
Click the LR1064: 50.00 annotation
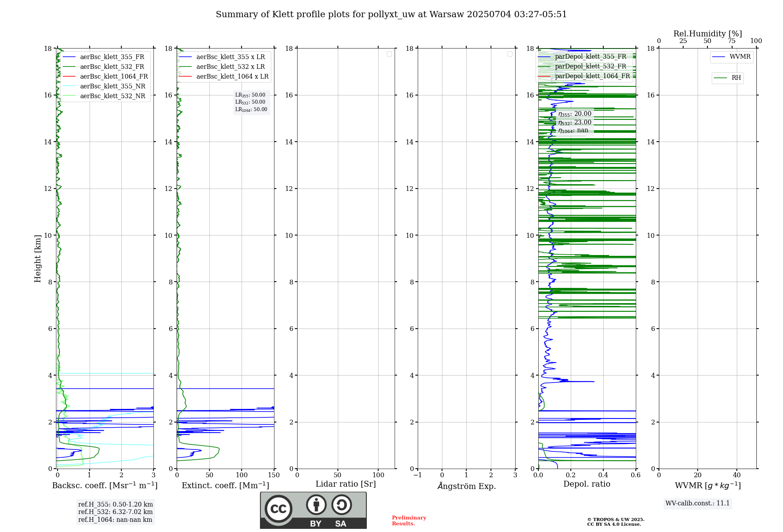click(x=251, y=110)
